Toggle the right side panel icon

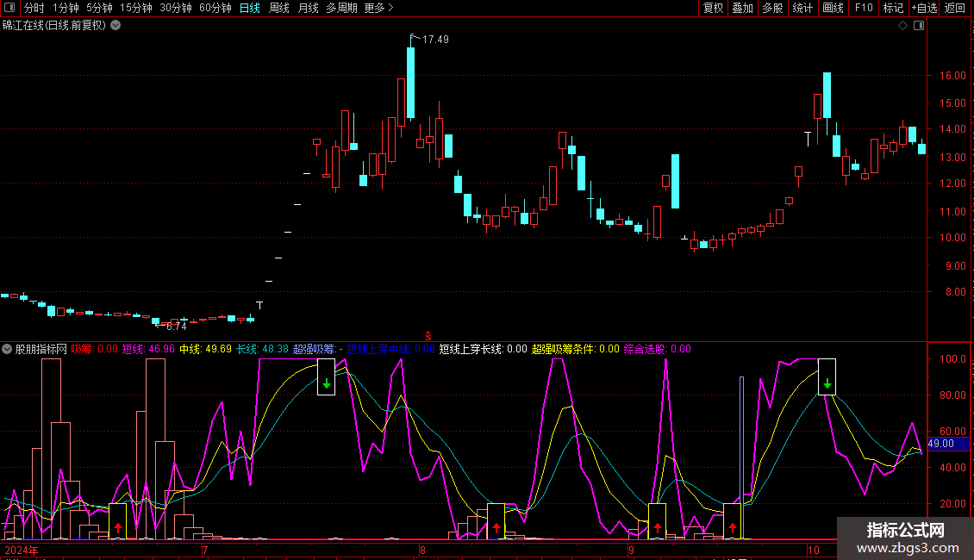[919, 26]
